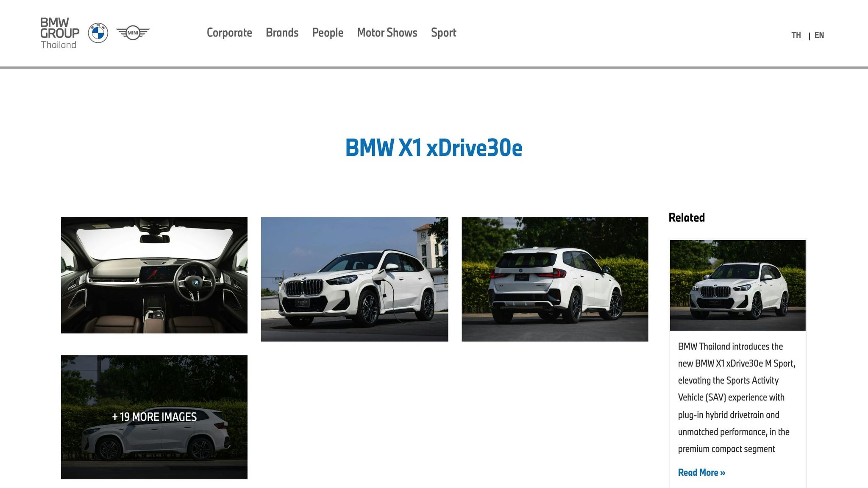Reveal +19 more images of the gallery
This screenshot has width=868, height=488.
154,417
